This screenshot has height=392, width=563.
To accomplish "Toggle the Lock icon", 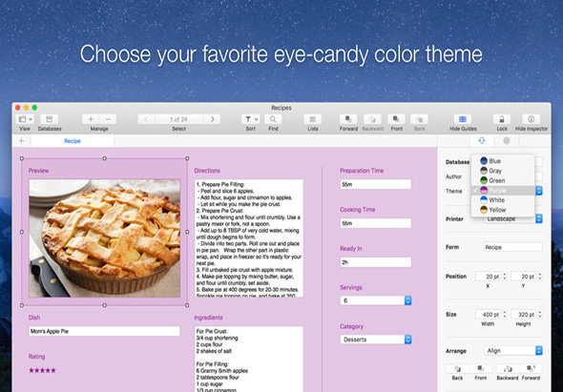I will coord(502,119).
